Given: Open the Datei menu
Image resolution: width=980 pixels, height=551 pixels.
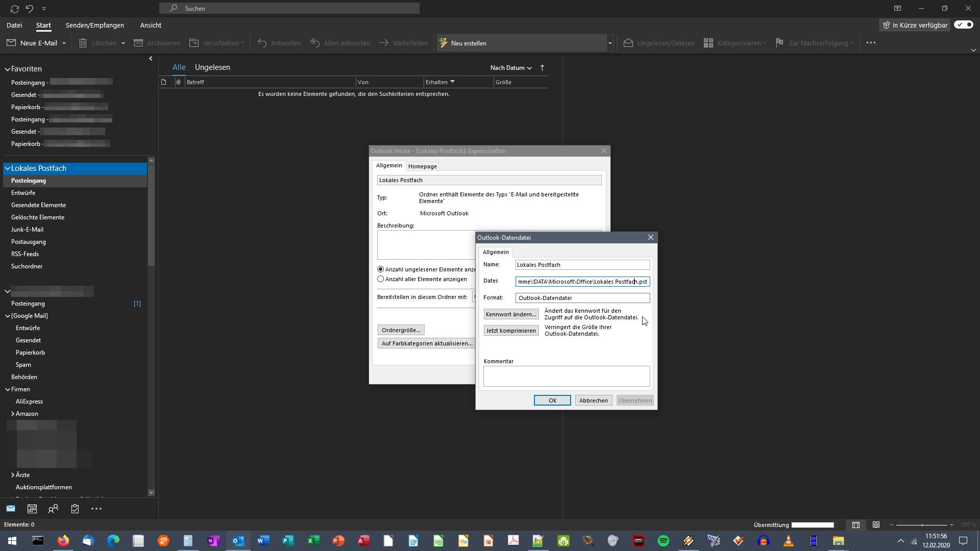Looking at the screenshot, I should tap(14, 26).
